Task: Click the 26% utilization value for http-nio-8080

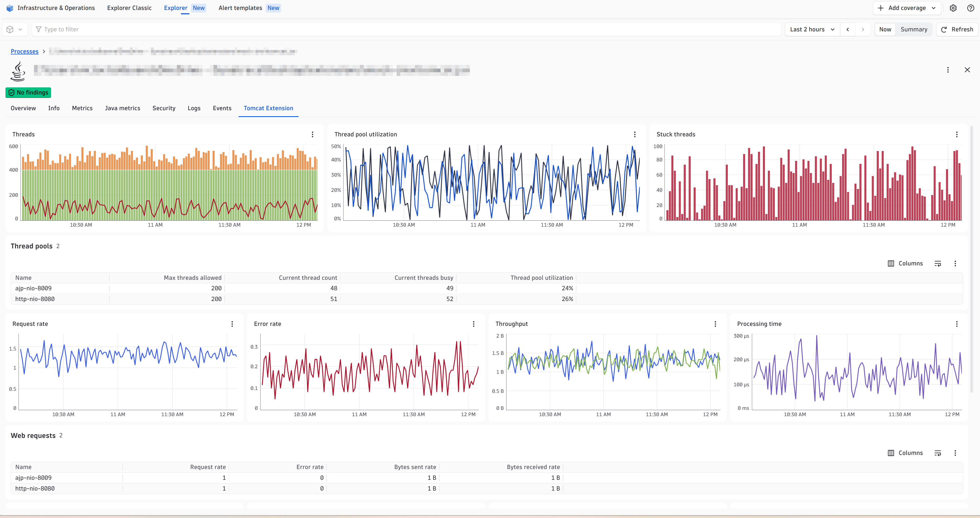Action: [567, 299]
